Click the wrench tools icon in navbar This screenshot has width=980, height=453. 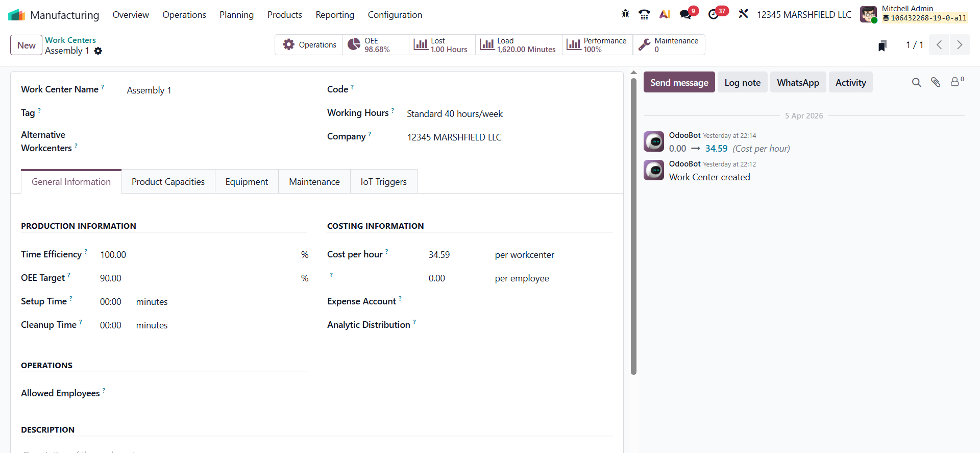[x=743, y=14]
